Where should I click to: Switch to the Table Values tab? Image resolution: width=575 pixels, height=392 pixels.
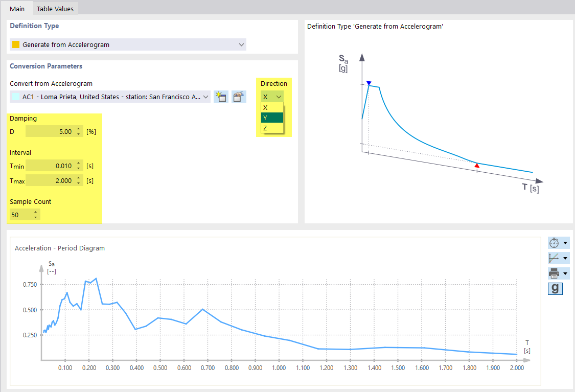point(55,8)
